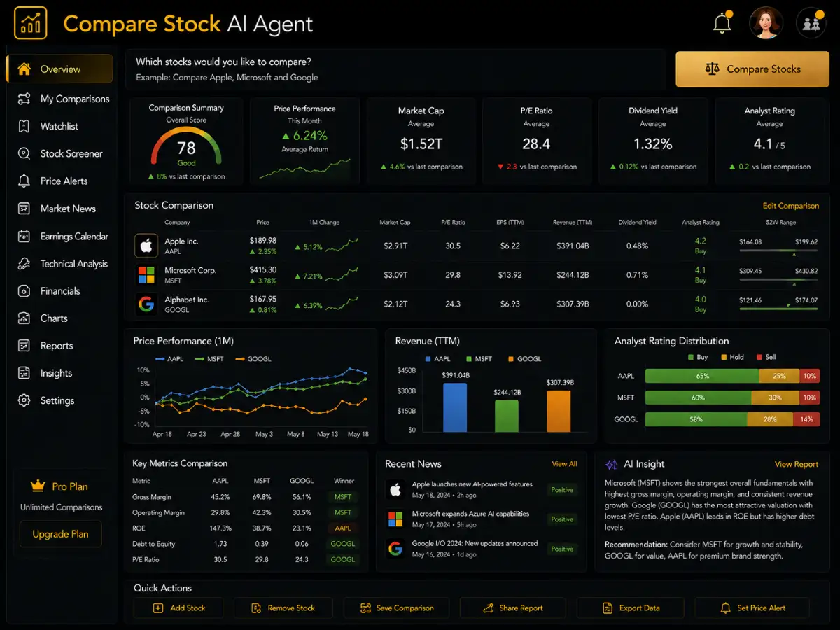The width and height of the screenshot is (840, 630).
Task: Click the Google logo in the comparison table
Action: pyautogui.click(x=146, y=304)
